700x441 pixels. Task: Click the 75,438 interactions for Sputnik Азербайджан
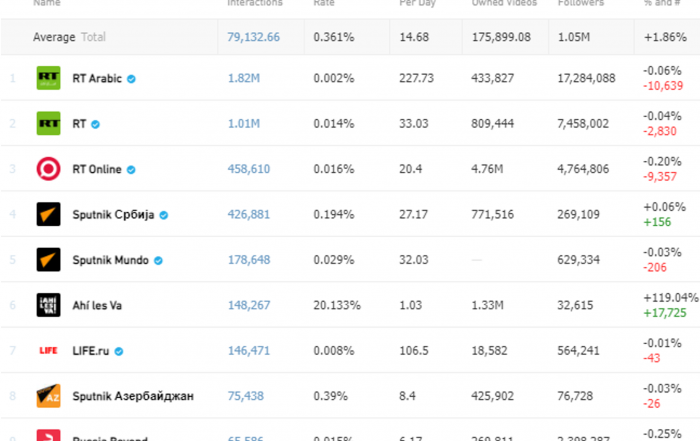[x=246, y=396]
